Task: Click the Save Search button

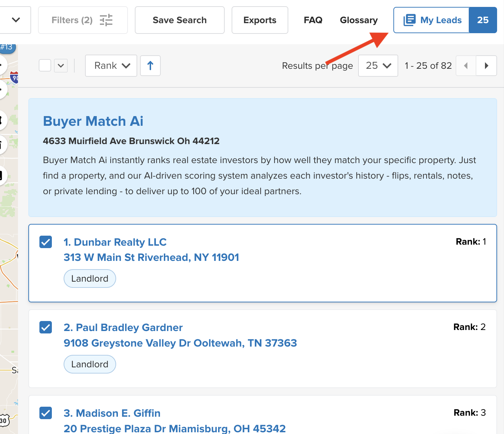Action: (x=179, y=20)
